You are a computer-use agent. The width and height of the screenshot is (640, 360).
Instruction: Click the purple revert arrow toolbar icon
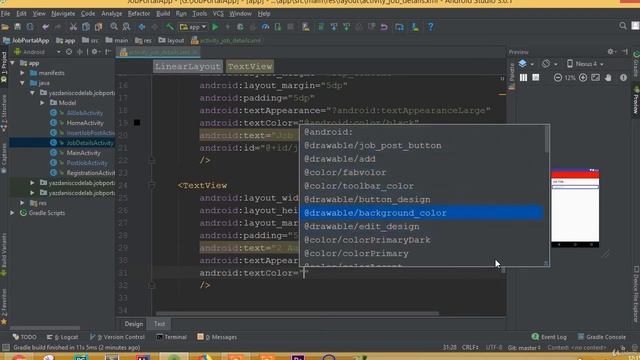pyautogui.click(x=384, y=27)
